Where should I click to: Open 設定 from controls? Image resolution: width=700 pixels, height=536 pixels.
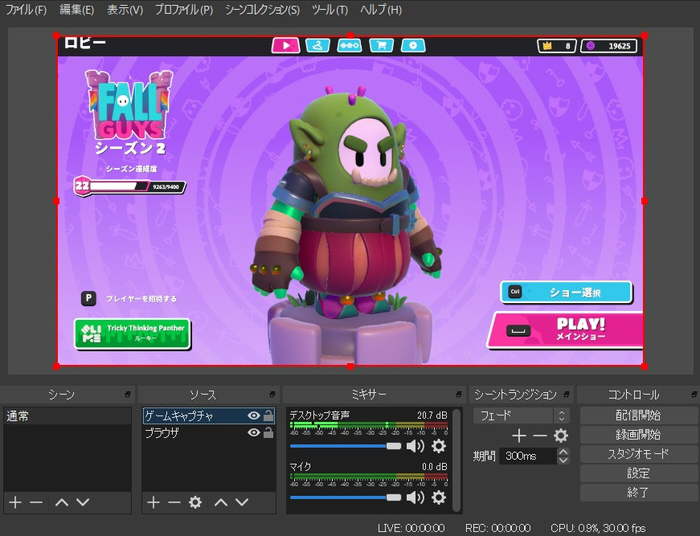[x=638, y=474]
